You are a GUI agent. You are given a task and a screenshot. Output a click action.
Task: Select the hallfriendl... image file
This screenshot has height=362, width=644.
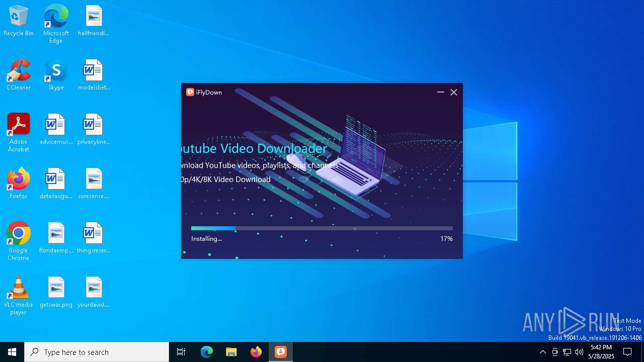tap(94, 21)
